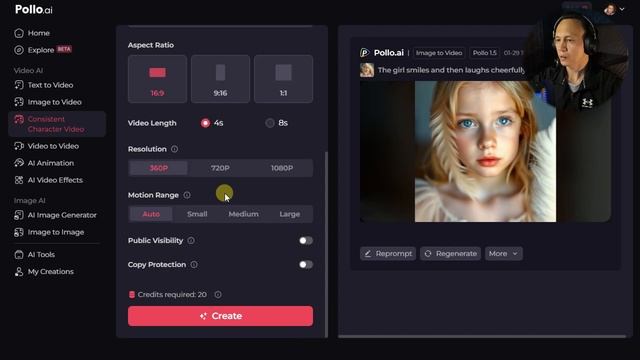Open AI Tools icon
This screenshot has height=360, width=640.
(19, 255)
